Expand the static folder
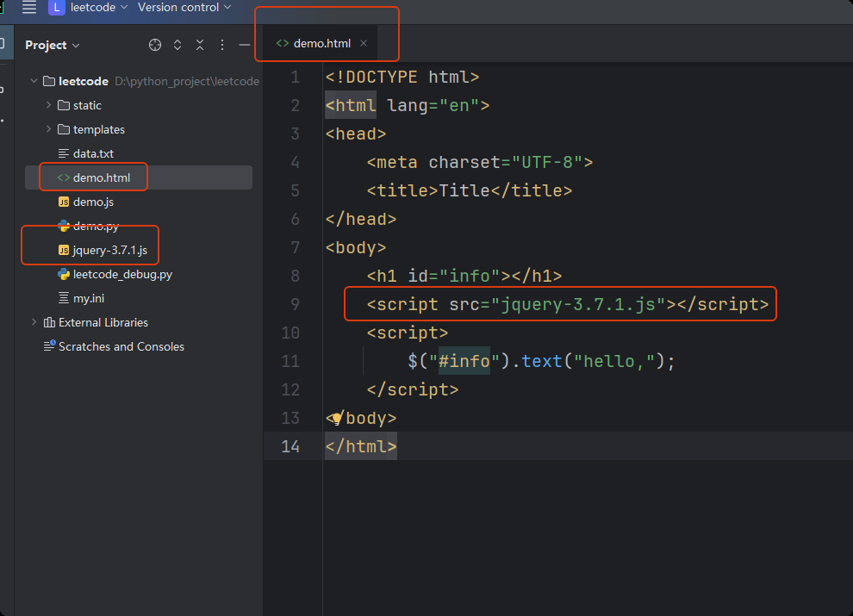 (x=48, y=105)
